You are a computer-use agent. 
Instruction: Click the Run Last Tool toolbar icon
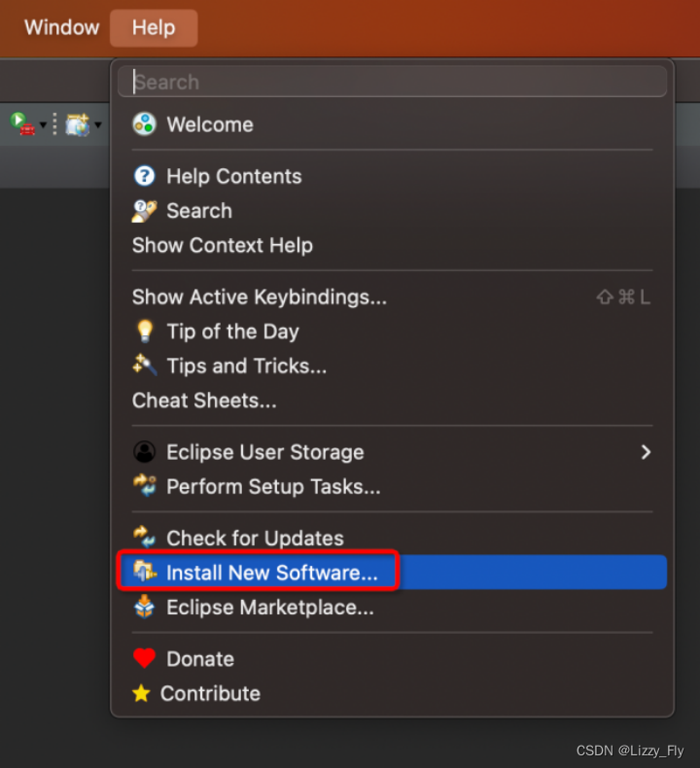(x=22, y=123)
